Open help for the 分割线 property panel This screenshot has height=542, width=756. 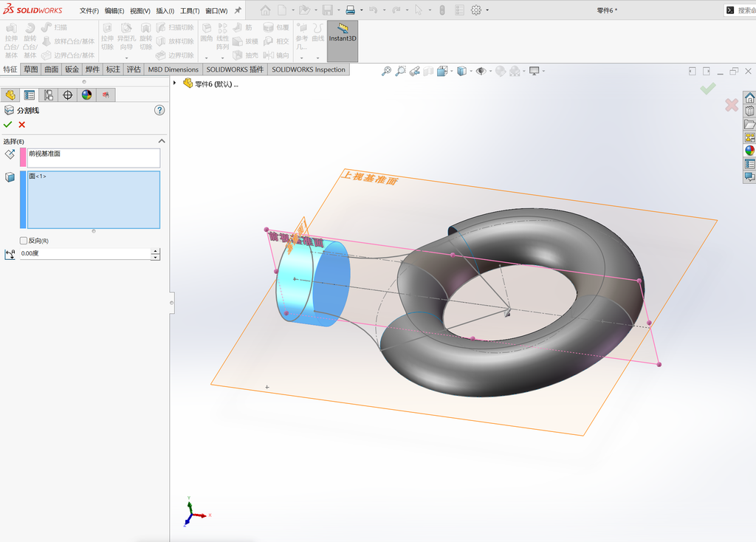pyautogui.click(x=159, y=111)
